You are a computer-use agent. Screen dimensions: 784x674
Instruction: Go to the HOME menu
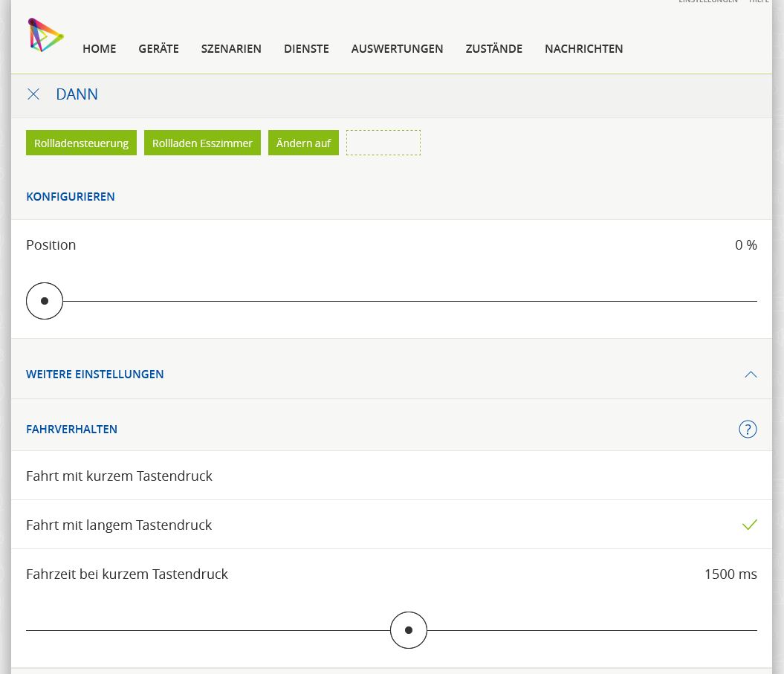[100, 49]
